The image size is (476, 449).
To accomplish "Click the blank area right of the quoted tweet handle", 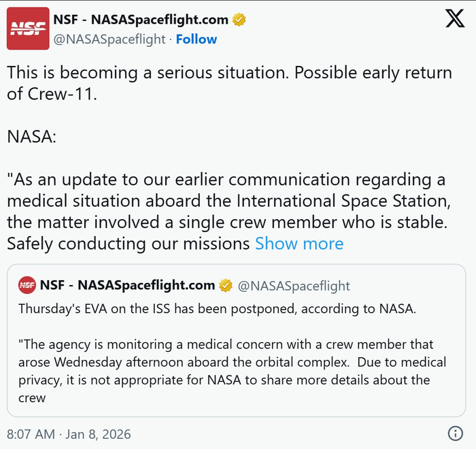I will (408, 286).
